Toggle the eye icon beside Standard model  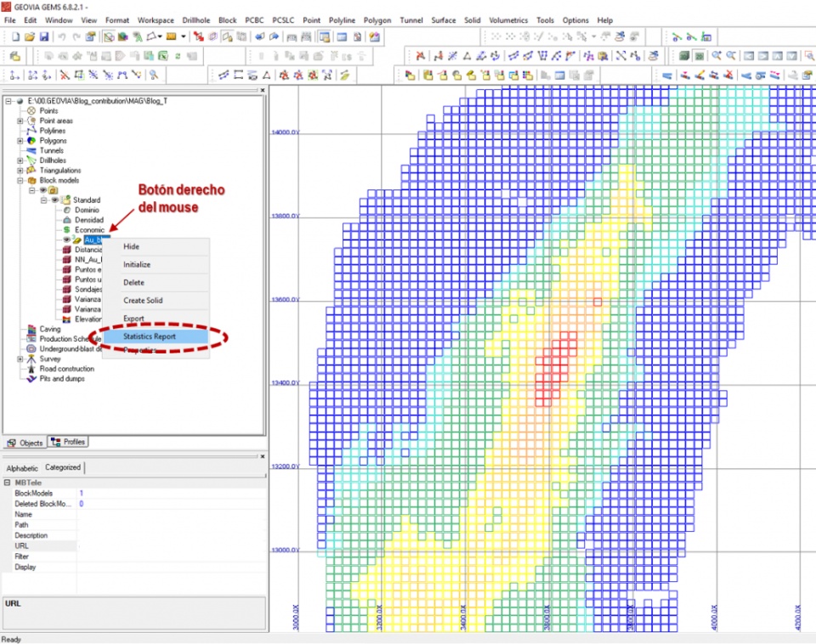tap(54, 200)
